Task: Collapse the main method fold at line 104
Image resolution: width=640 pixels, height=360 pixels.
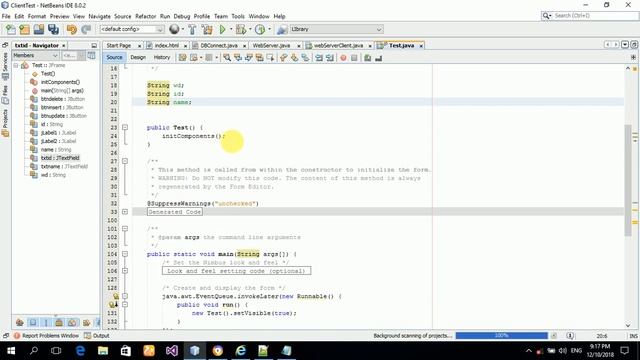Action: (125, 254)
